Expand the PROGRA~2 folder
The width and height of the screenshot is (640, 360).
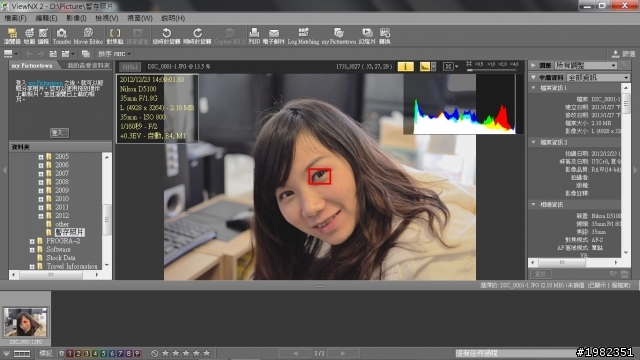tap(32, 241)
